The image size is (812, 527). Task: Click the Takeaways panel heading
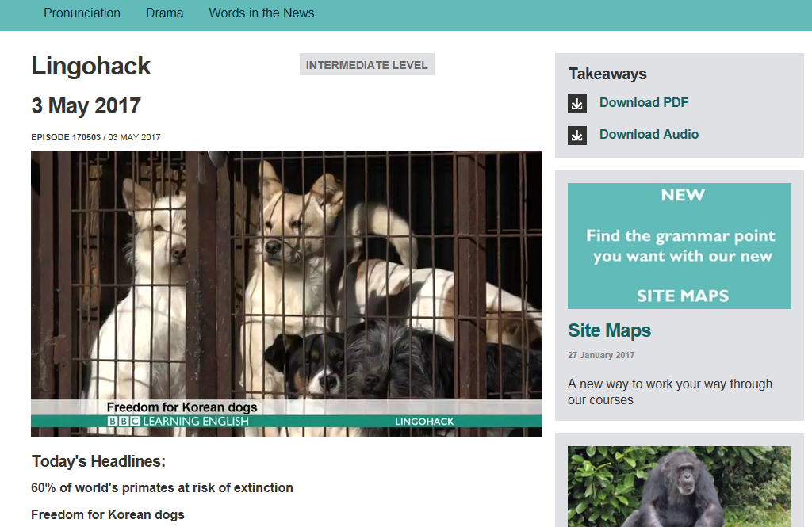tap(607, 74)
